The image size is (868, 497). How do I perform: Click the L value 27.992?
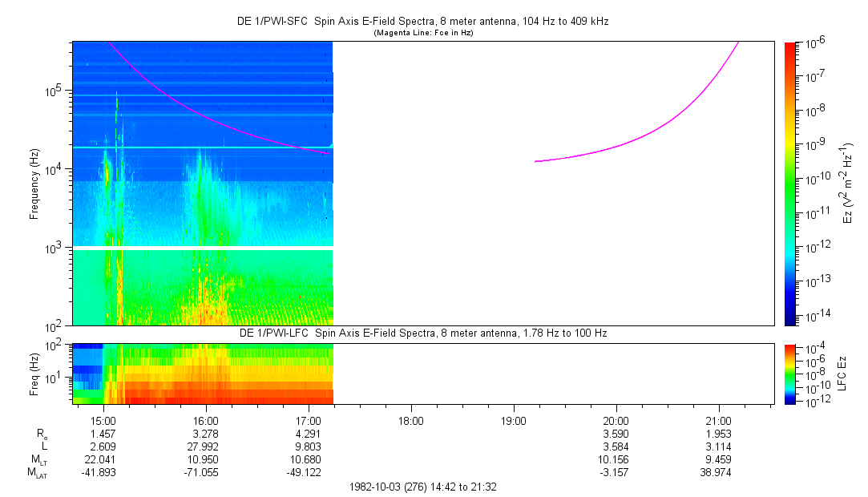(x=206, y=446)
